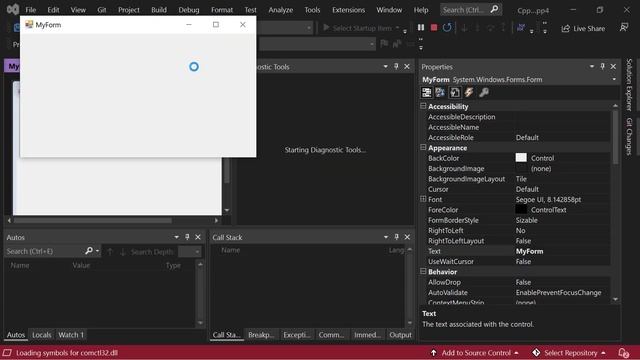The width and height of the screenshot is (640, 360).
Task: Select the AllowDrop property row
Action: point(515,282)
